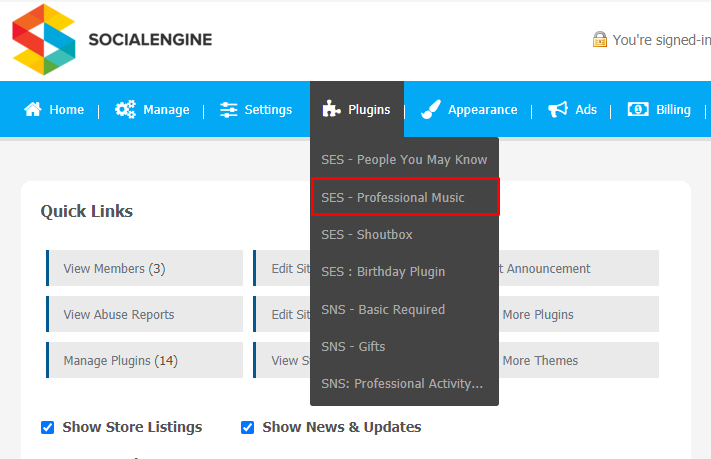This screenshot has height=459, width=711.
Task: Click the Plugins puzzle piece icon
Action: coord(331,109)
